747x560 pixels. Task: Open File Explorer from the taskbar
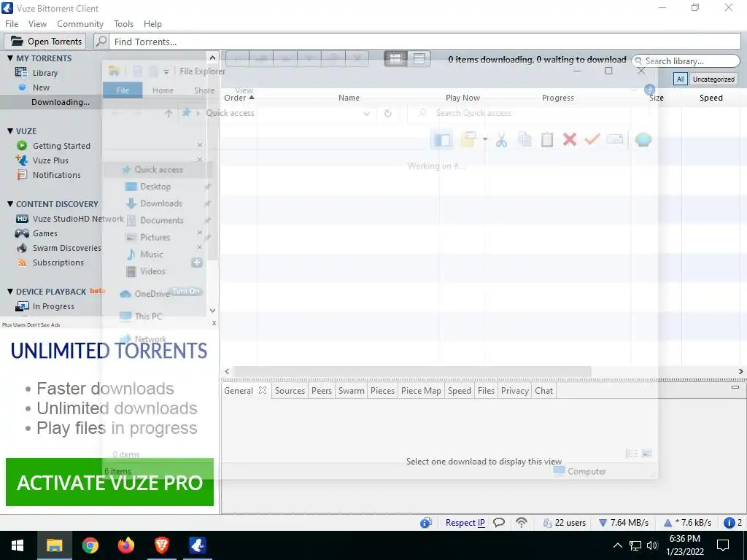[54, 545]
